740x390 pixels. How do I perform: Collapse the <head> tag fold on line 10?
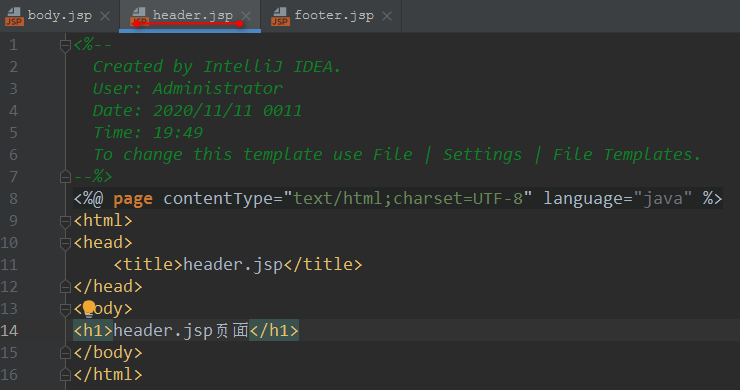pos(66,243)
